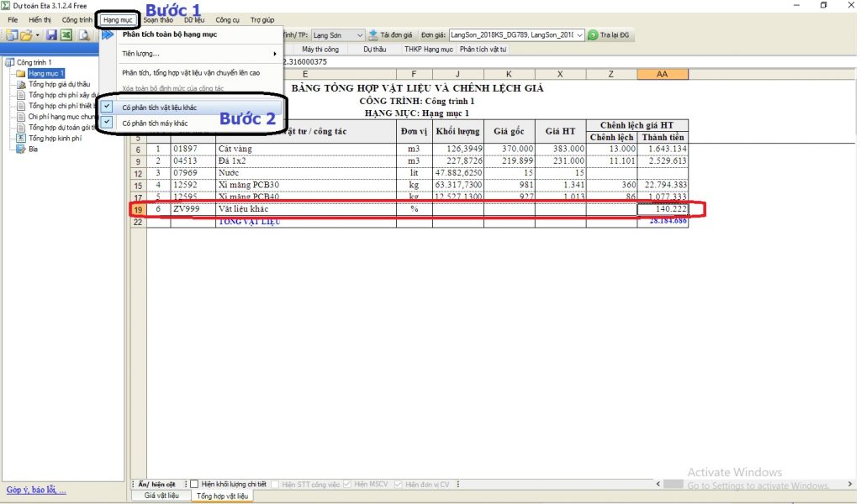Expand the 'Tiên lượng...' submenu
This screenshot has width=861, height=504.
tap(198, 54)
